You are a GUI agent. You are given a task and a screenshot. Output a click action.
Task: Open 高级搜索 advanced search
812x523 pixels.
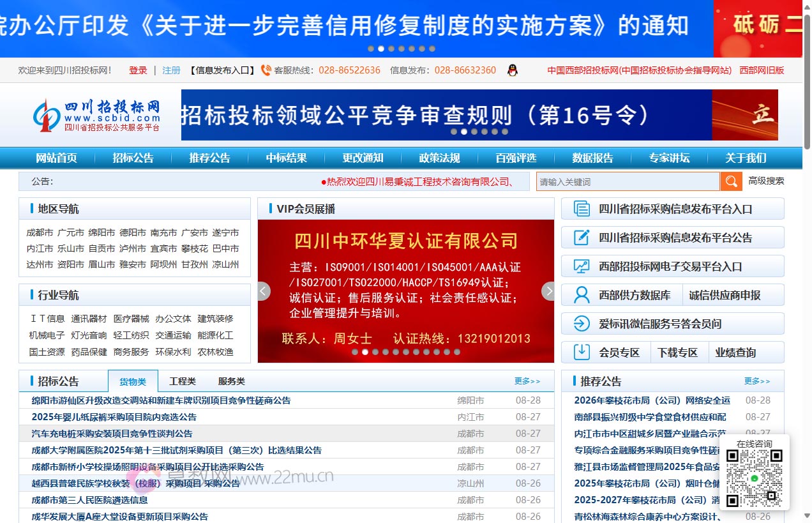pos(767,181)
